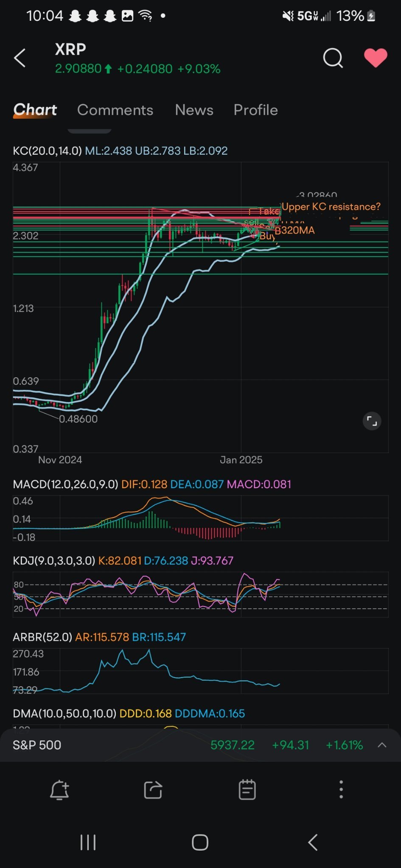Viewport: 401px width, 868px height.
Task: Tap the LB:2.092 lower band value
Action: (205, 151)
